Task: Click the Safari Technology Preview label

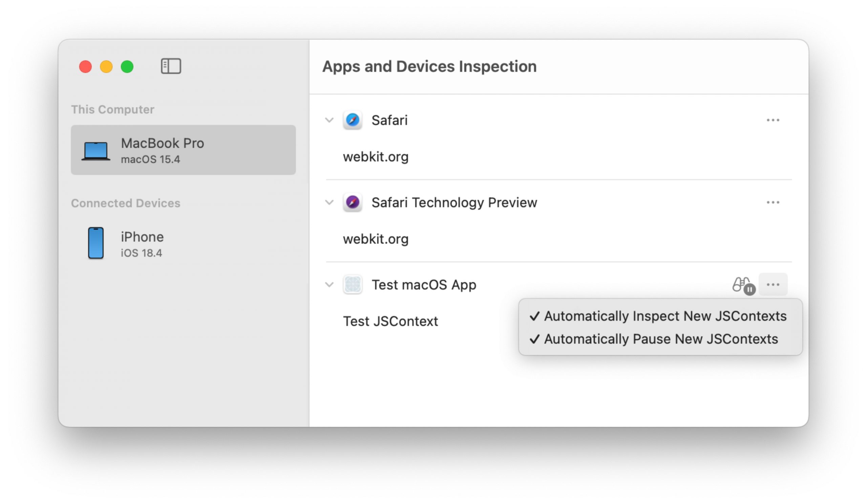Action: point(454,203)
